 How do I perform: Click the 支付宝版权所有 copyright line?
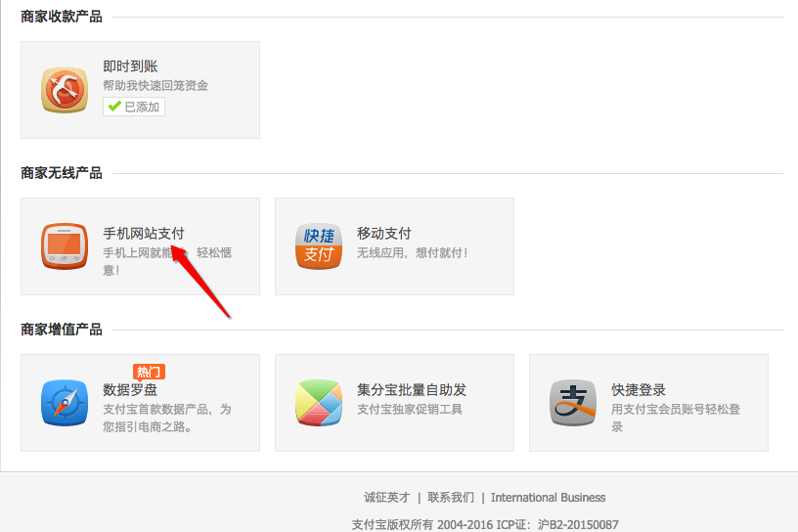point(485,525)
